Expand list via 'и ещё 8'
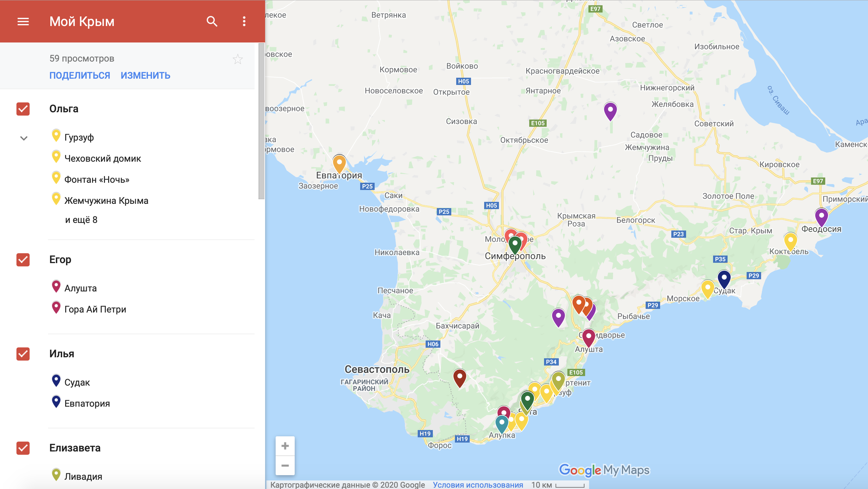Screen dimensions: 868x489 (81, 220)
